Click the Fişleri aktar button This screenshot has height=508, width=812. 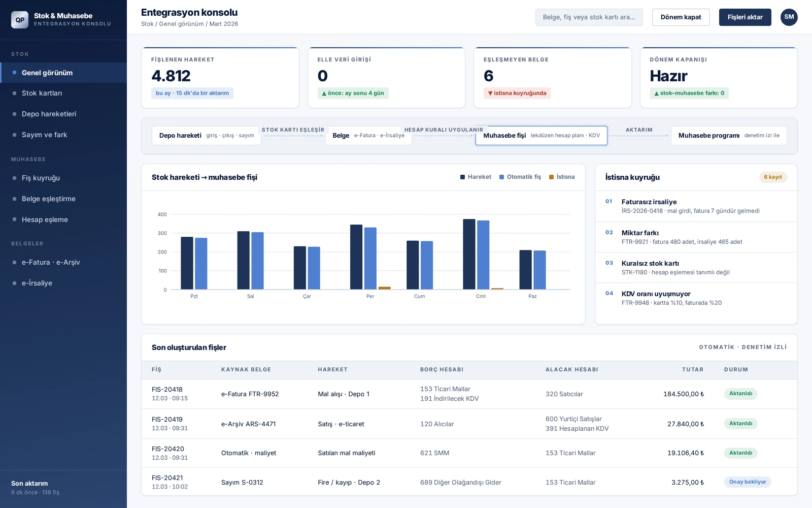pos(745,17)
